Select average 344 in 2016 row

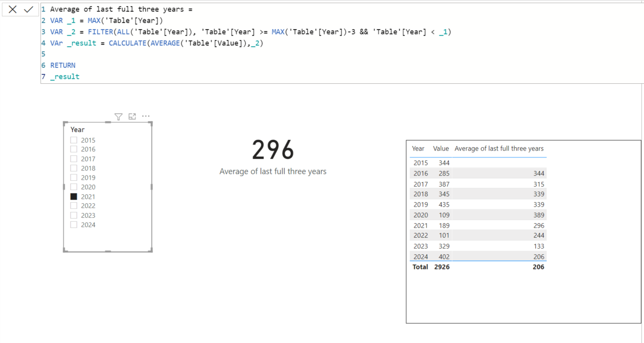[x=539, y=173]
